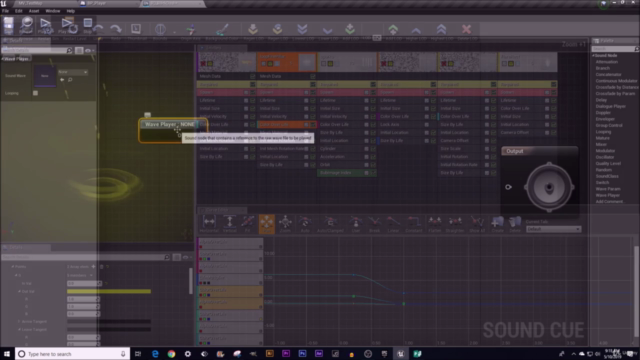Jump to Highest LOD icon
The image size is (640, 360).
(x=441, y=29)
